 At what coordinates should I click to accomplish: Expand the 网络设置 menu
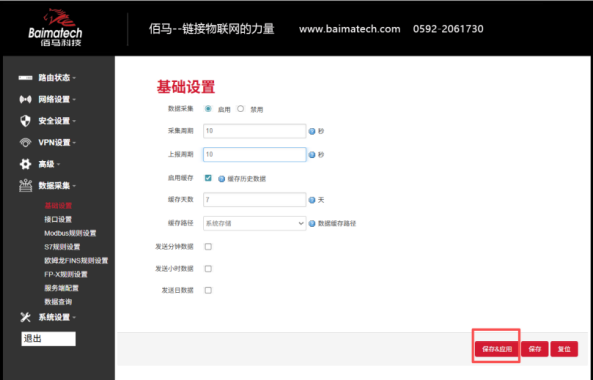pos(57,99)
